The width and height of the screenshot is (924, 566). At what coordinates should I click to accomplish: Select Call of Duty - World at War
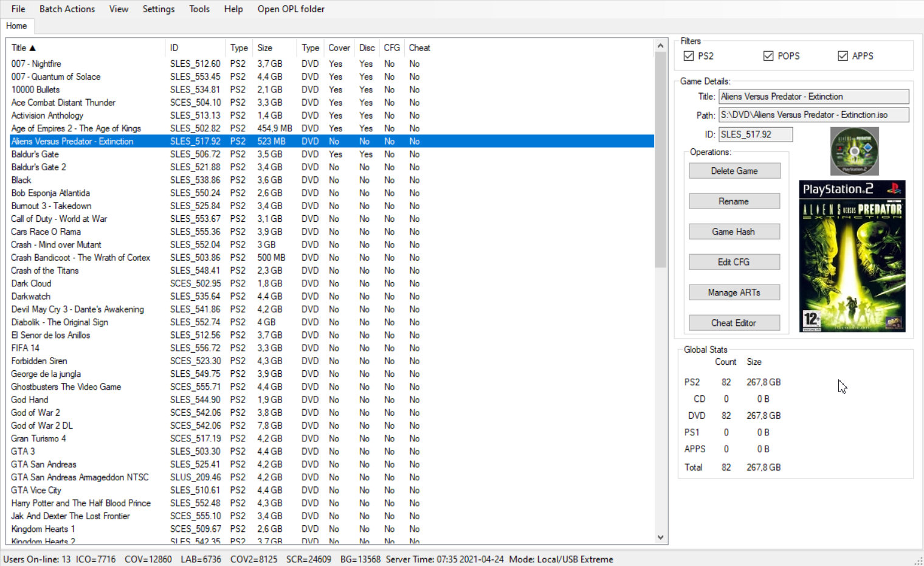331,219
